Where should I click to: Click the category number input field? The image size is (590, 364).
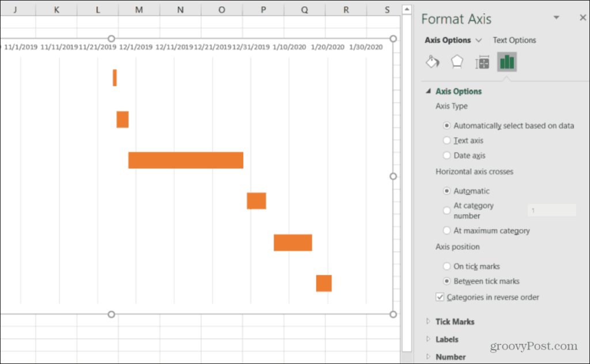[551, 211]
